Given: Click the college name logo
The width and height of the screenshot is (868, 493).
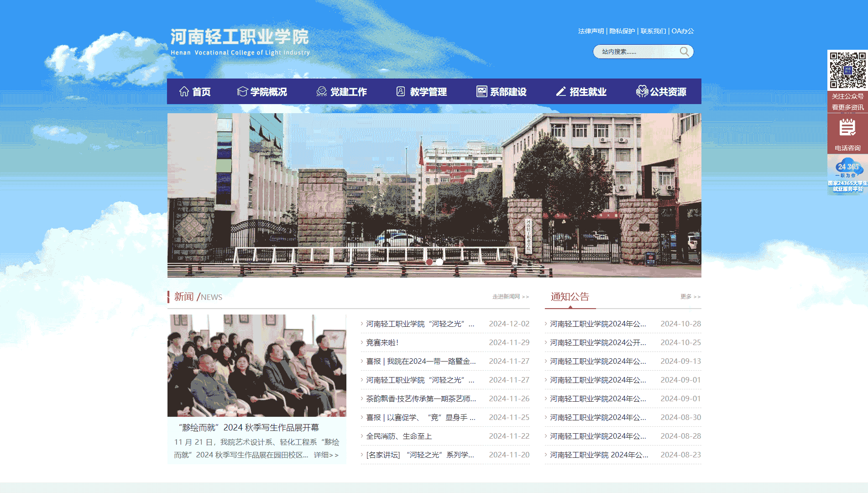Looking at the screenshot, I should pyautogui.click(x=240, y=42).
